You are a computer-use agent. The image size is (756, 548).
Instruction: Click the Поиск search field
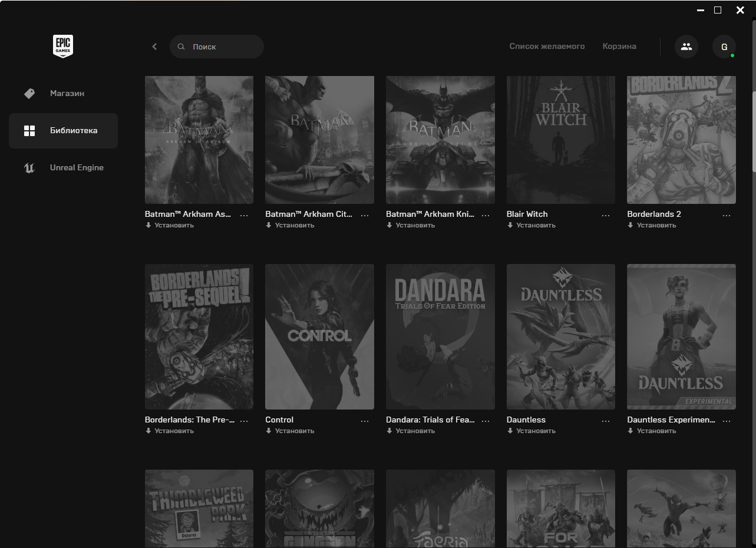click(x=217, y=47)
